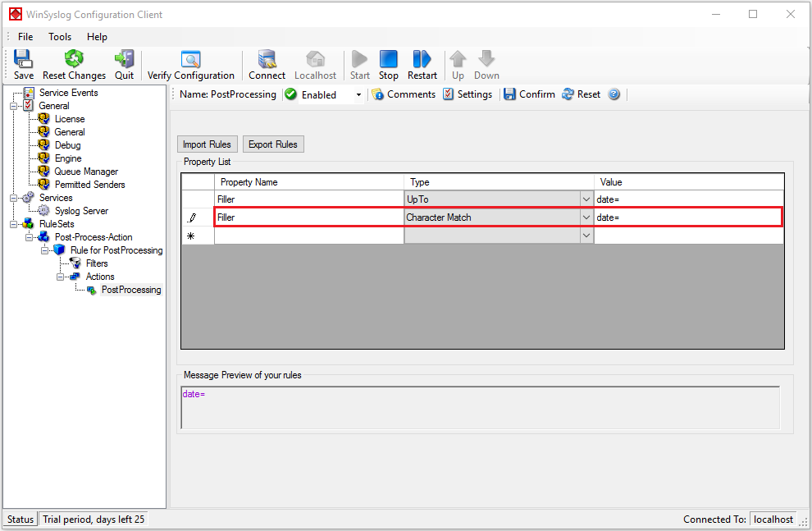Open Type dropdown for Character Match row

coord(586,217)
